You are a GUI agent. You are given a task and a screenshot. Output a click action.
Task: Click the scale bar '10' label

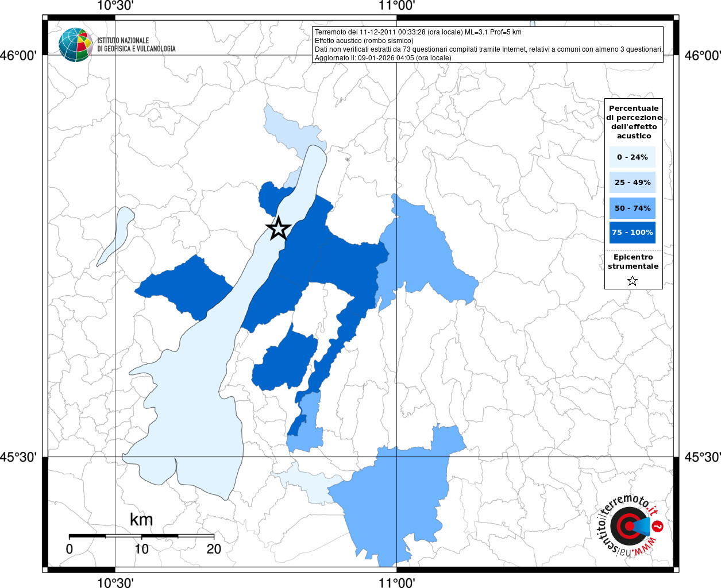141,549
